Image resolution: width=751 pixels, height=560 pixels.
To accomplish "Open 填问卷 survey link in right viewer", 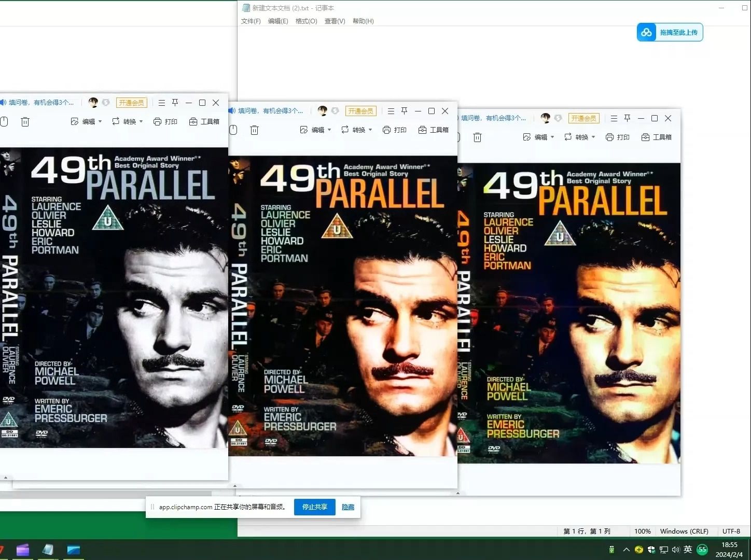I will tap(493, 118).
